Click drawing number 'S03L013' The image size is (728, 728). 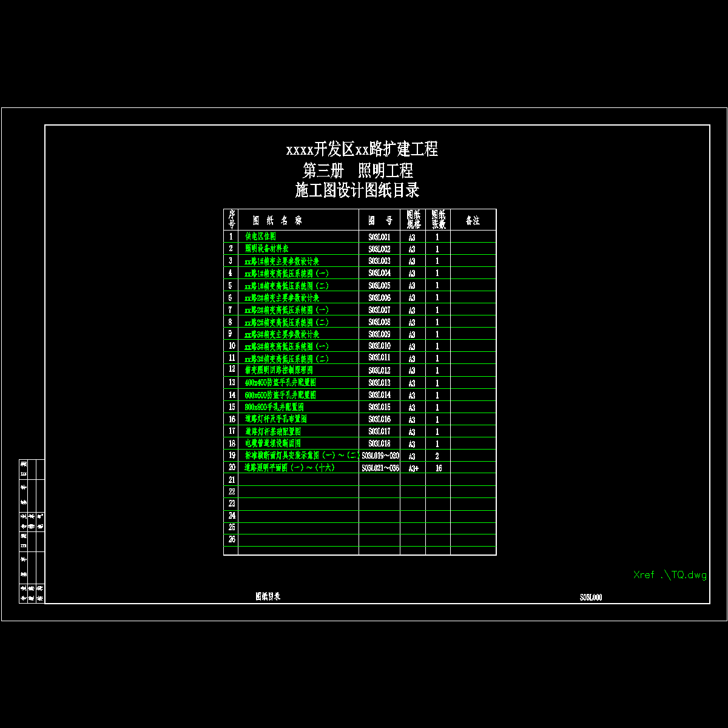pyautogui.click(x=380, y=383)
